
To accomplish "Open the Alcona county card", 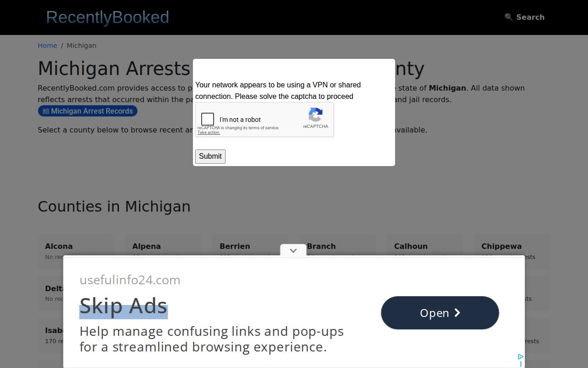I will [75, 251].
